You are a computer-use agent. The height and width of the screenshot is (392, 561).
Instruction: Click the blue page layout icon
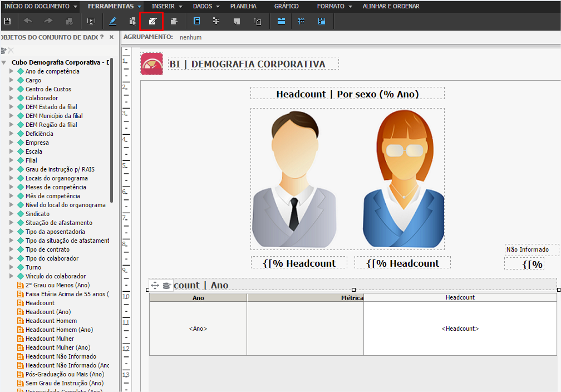(196, 21)
